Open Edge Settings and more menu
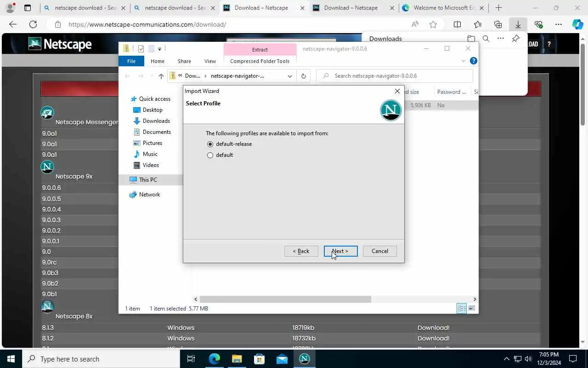 click(x=558, y=24)
